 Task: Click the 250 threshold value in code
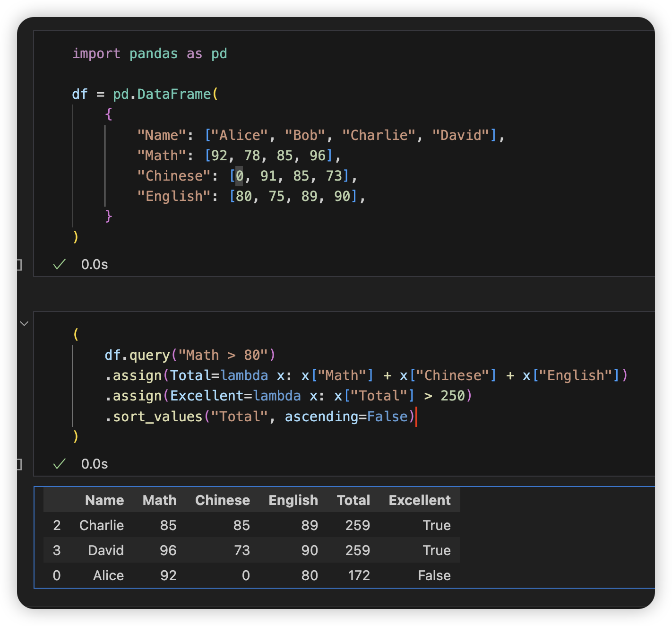click(x=453, y=396)
